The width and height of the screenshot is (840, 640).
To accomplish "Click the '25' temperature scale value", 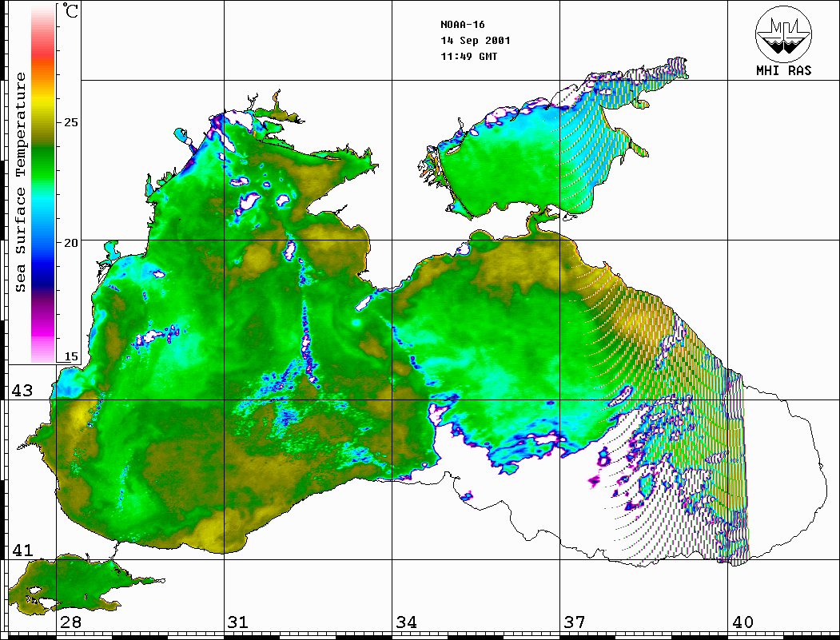I will click(70, 122).
